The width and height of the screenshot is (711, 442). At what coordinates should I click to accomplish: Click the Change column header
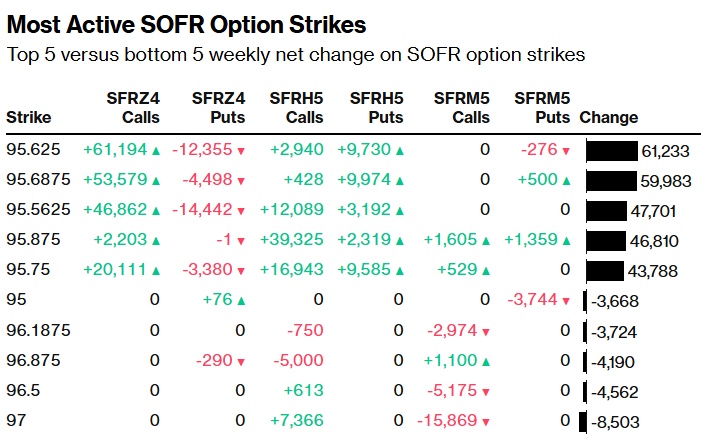pyautogui.click(x=608, y=117)
